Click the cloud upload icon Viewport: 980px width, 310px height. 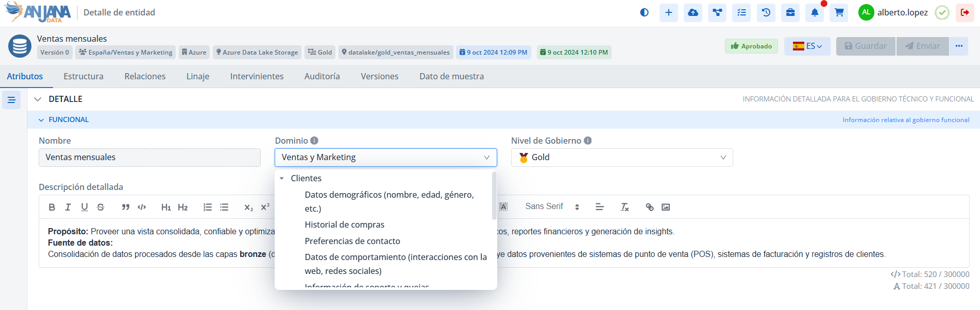693,13
